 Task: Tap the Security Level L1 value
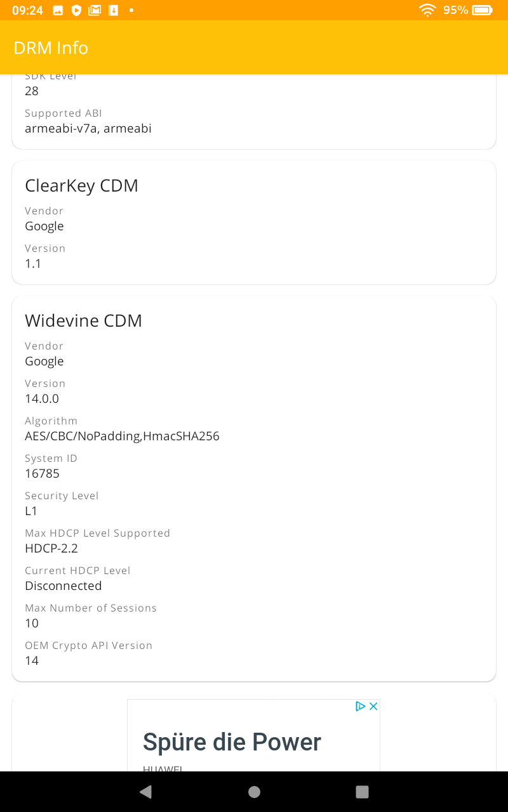(31, 511)
